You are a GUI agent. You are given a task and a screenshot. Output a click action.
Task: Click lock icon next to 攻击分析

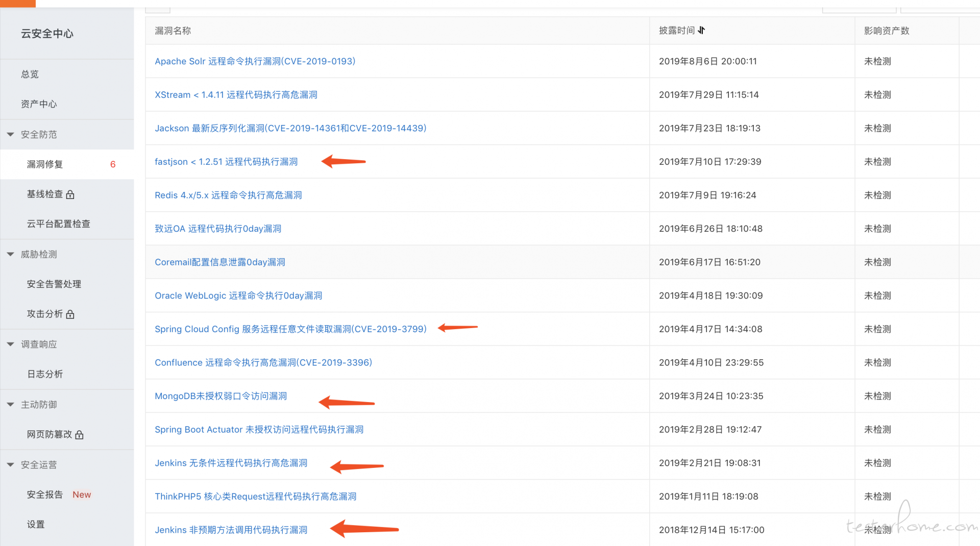tap(70, 314)
